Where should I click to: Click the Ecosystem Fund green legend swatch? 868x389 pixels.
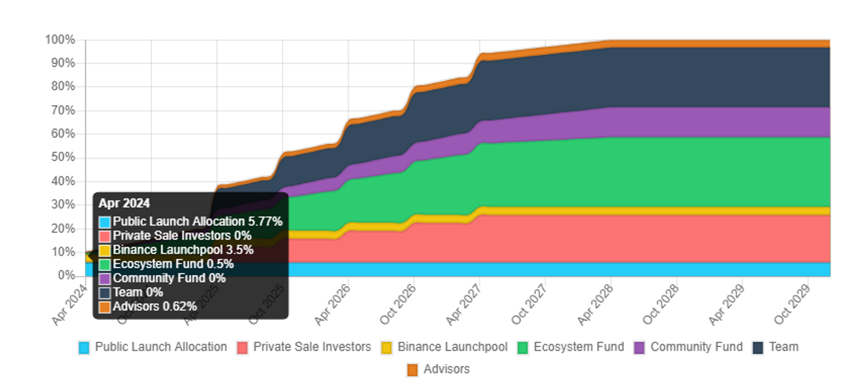coord(523,348)
